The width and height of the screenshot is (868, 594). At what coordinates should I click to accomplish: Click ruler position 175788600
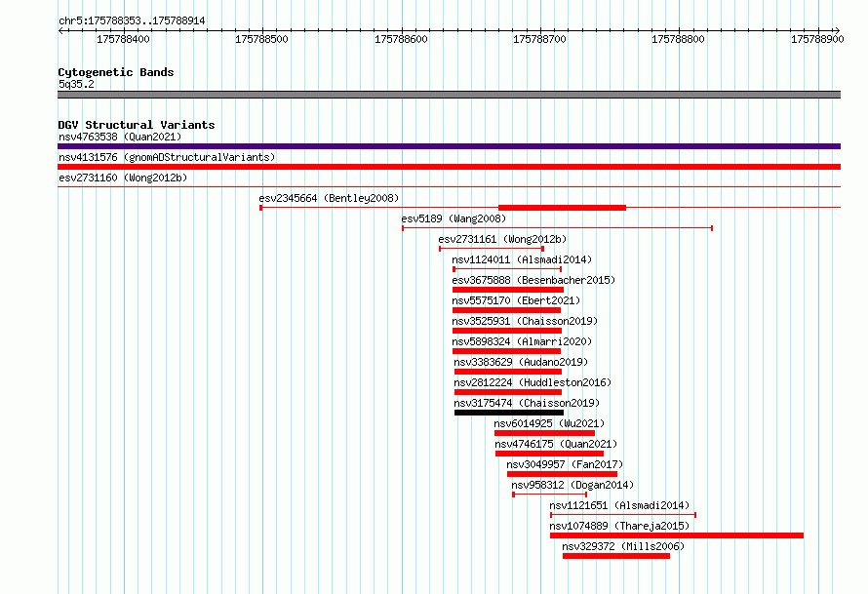[x=401, y=39]
